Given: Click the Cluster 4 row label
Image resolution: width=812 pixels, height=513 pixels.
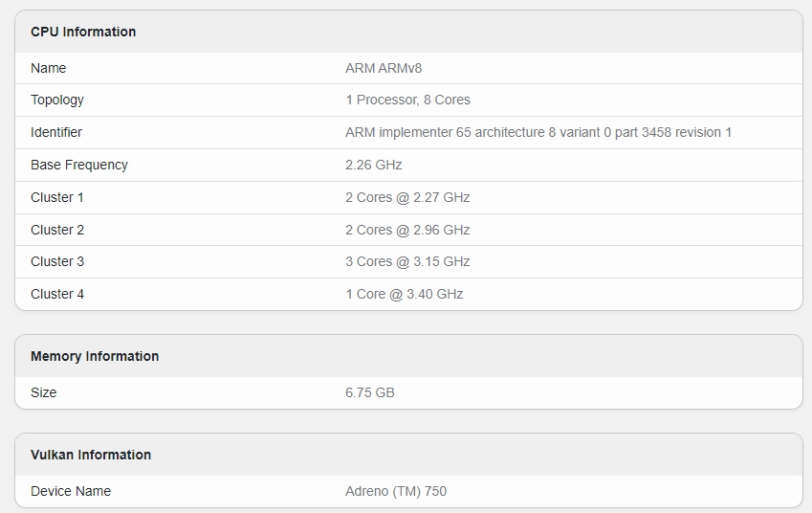Looking at the screenshot, I should point(57,294).
